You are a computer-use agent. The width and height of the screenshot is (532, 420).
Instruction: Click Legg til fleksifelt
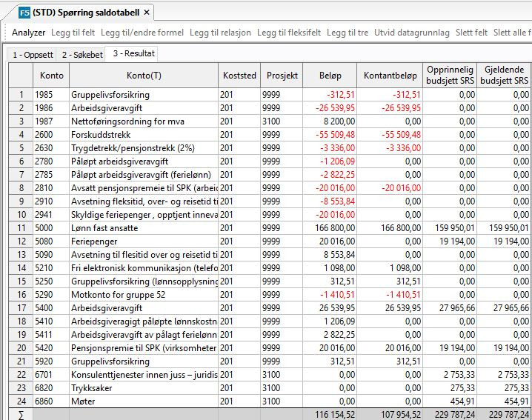pyautogui.click(x=289, y=33)
